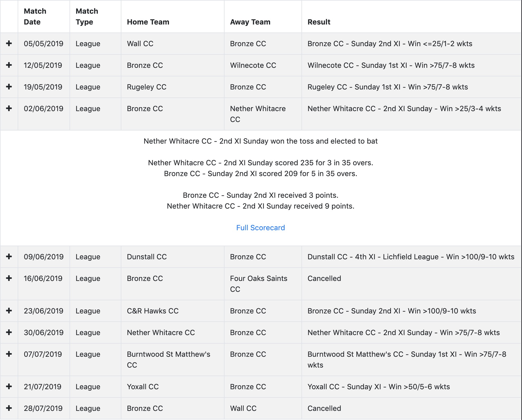This screenshot has height=420, width=522.
Task: Collapse the 02/06/2019 Nether Whitacre match row
Action: point(9,108)
